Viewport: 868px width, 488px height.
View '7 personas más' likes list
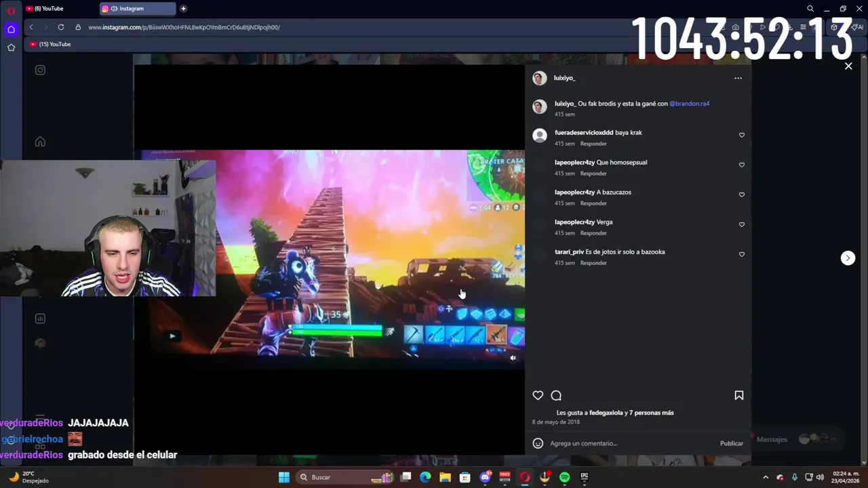pos(652,413)
